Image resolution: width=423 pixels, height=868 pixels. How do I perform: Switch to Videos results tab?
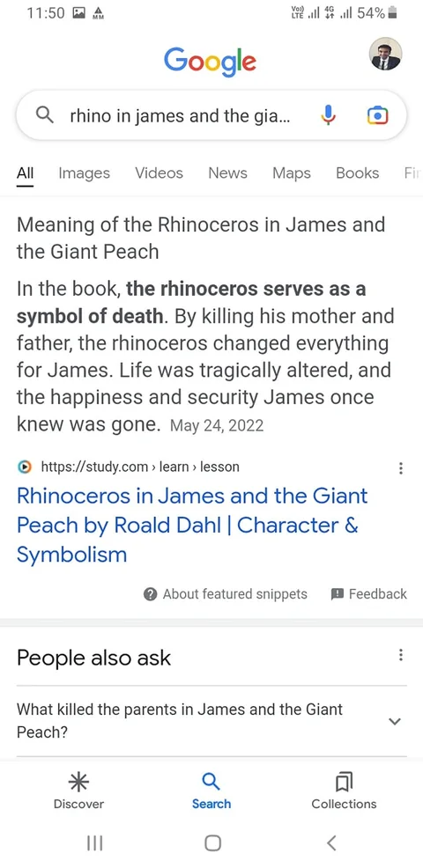click(160, 173)
